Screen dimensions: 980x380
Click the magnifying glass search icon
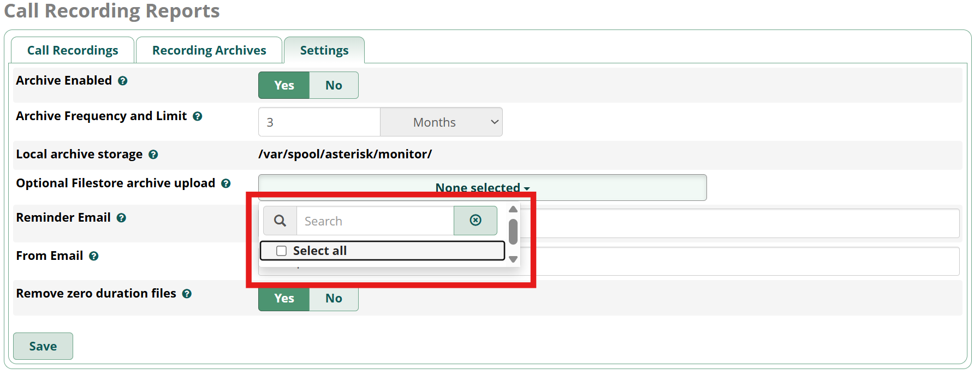point(280,221)
